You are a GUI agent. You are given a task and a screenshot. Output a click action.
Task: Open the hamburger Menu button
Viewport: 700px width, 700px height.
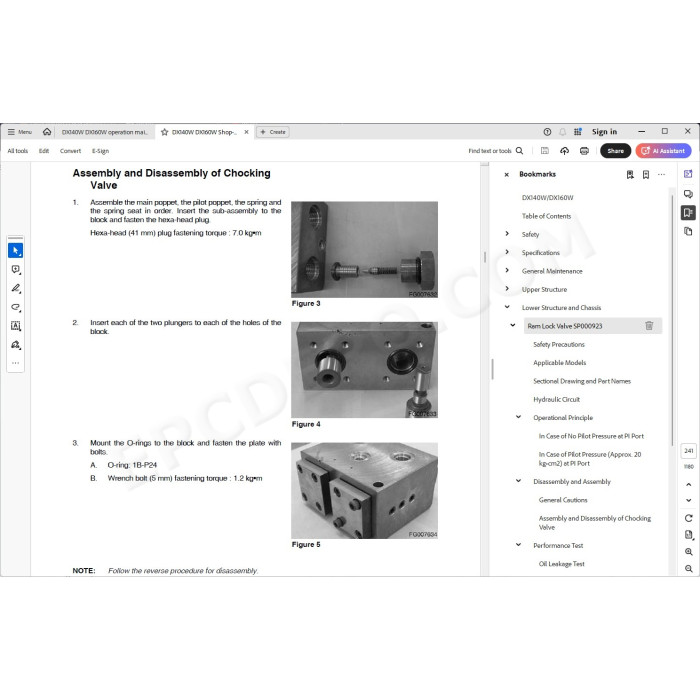20,132
